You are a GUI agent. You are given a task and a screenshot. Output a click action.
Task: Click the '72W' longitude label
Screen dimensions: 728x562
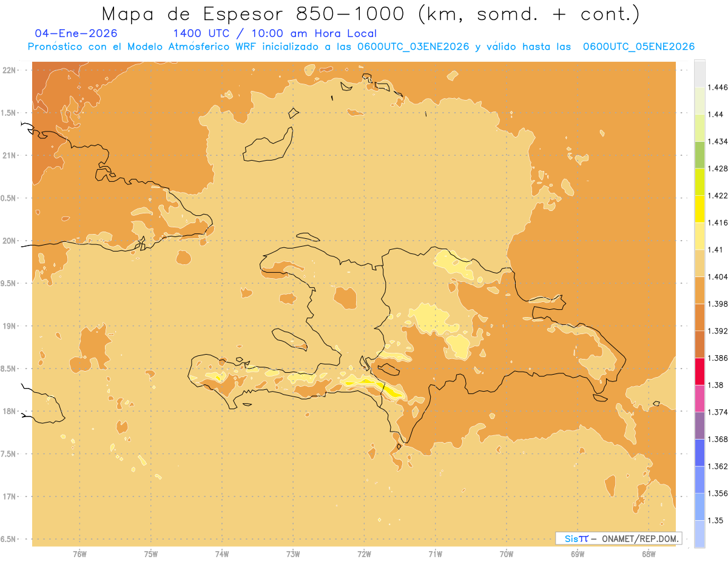tap(364, 554)
